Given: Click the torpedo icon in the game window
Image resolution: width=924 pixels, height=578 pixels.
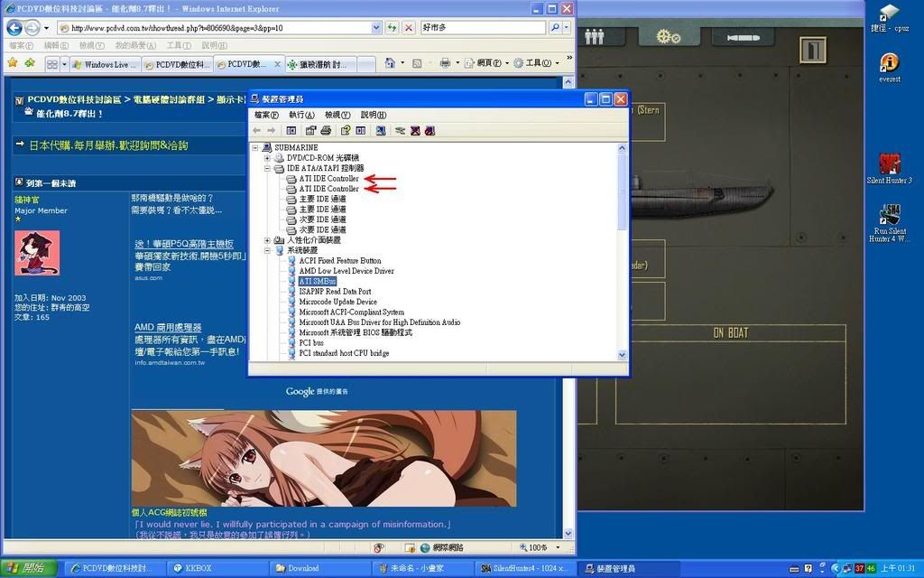Looking at the screenshot, I should click(x=744, y=38).
